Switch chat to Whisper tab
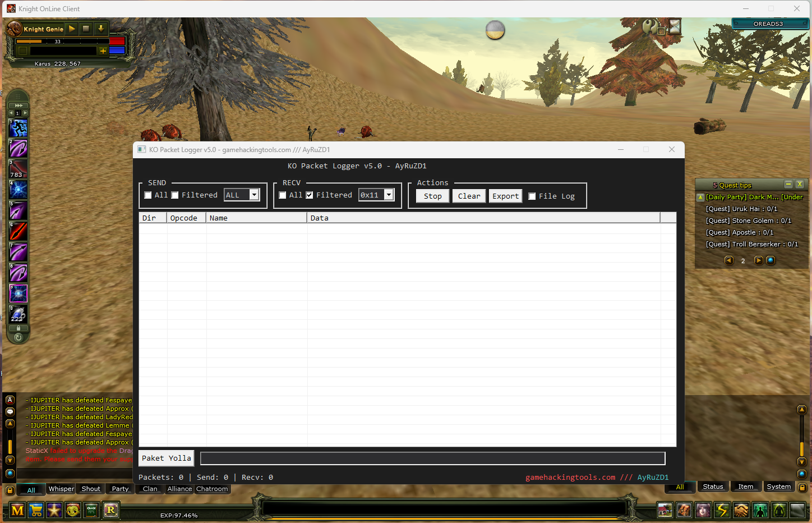Screen dimensions: 812x523 62,489
